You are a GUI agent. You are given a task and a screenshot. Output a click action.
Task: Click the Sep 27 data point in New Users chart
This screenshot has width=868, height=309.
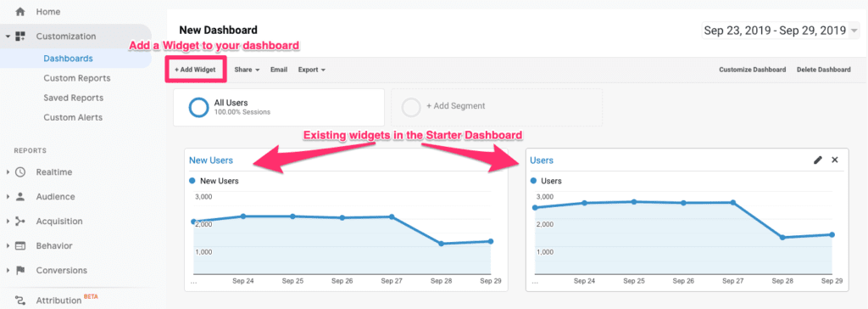pos(392,217)
